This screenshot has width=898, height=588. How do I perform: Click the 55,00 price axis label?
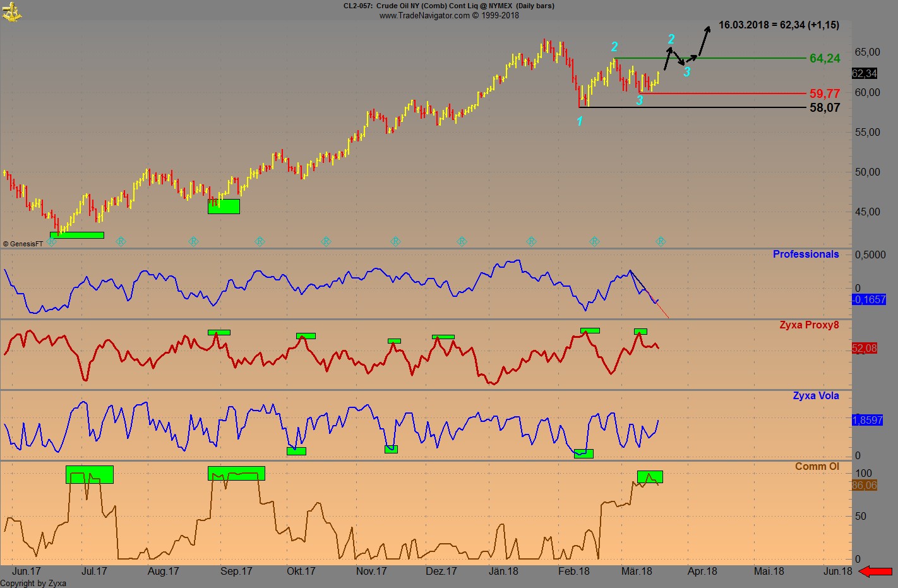(x=867, y=132)
